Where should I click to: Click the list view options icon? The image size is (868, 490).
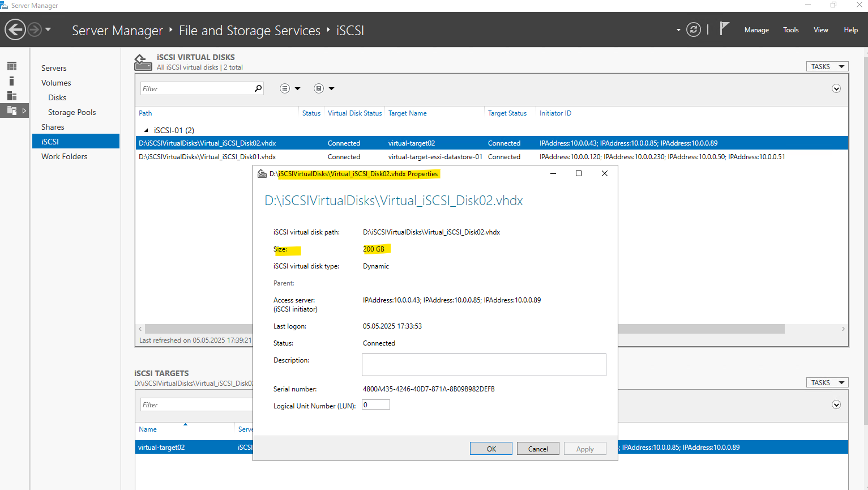click(285, 88)
